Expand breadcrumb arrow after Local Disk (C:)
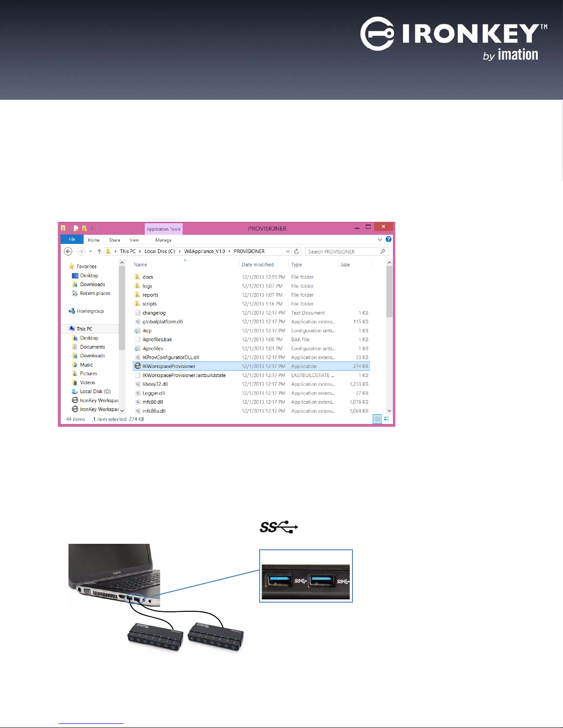This screenshot has height=728, width=563. (x=180, y=251)
